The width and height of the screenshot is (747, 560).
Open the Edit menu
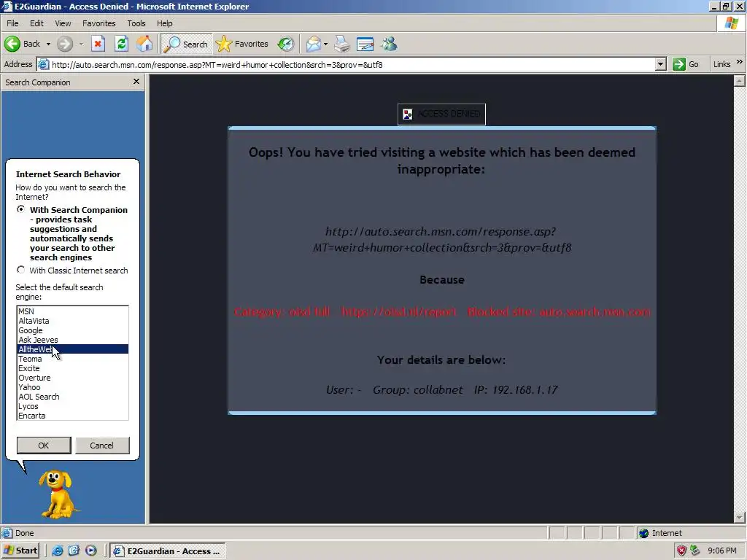coord(36,23)
